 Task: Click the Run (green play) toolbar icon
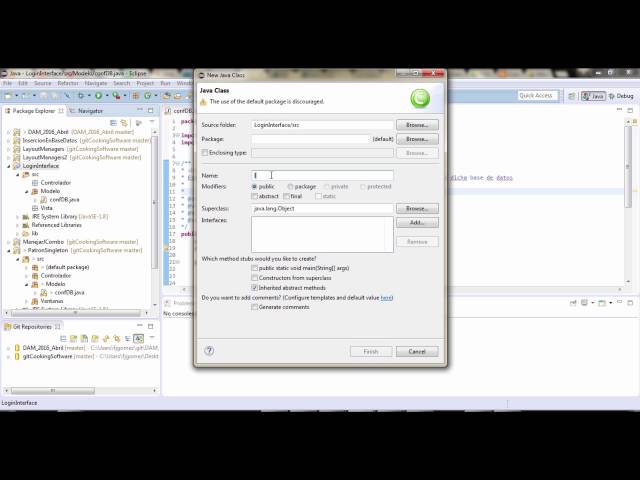[98, 96]
